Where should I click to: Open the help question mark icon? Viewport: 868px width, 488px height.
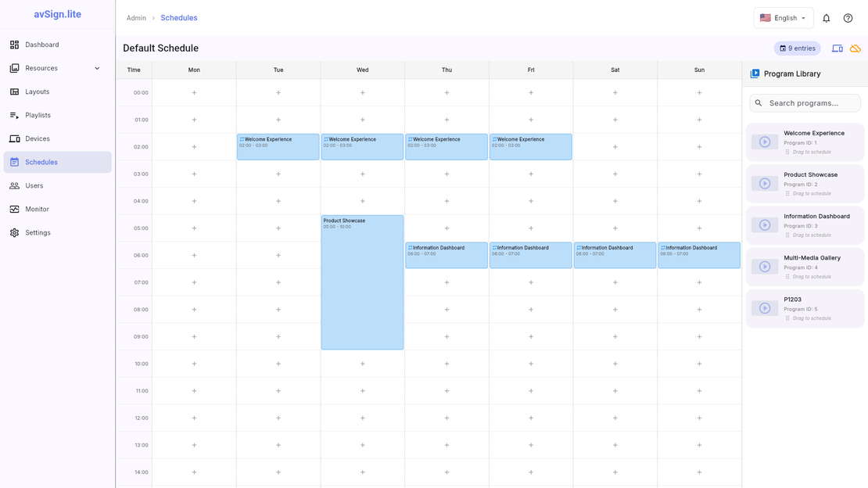pyautogui.click(x=848, y=17)
